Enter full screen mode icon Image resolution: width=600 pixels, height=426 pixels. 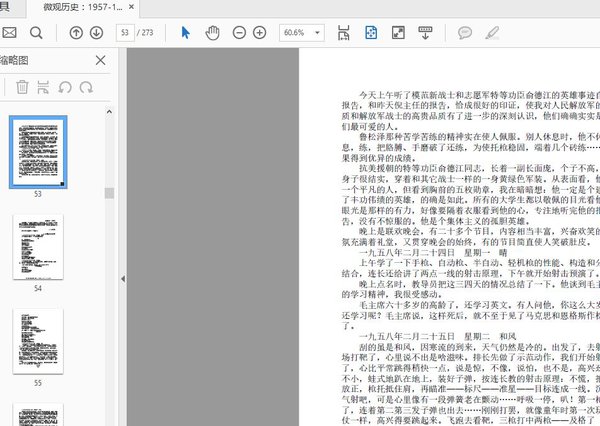(398, 33)
